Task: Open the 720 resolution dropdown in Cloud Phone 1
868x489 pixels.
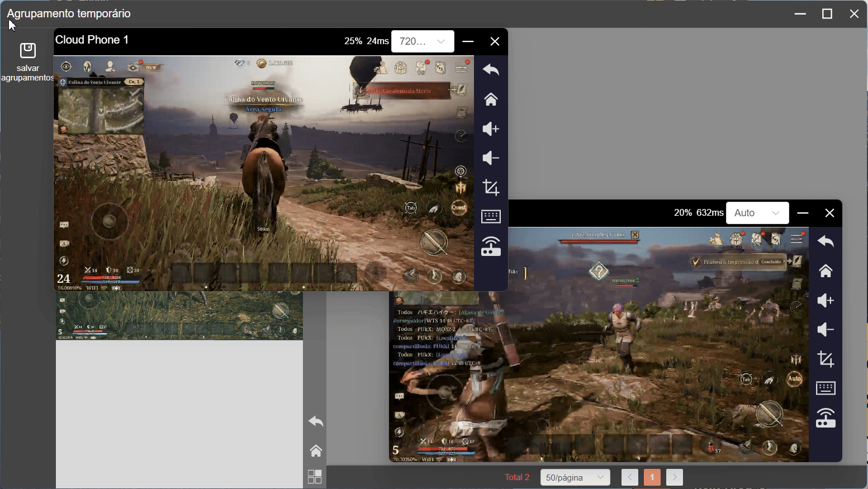Action: pyautogui.click(x=423, y=41)
